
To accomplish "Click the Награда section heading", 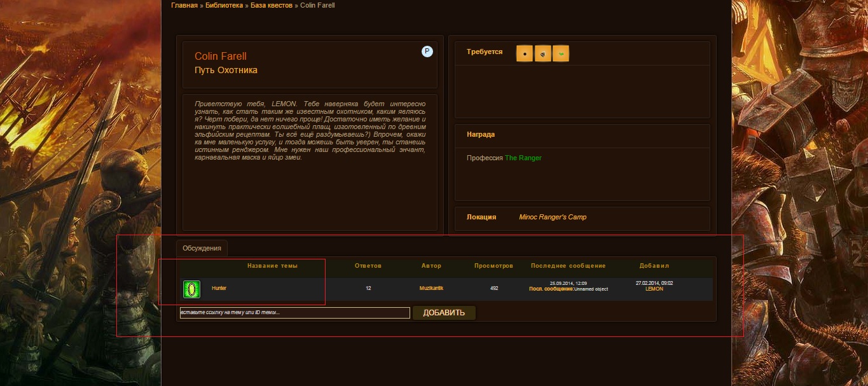I will tap(481, 135).
